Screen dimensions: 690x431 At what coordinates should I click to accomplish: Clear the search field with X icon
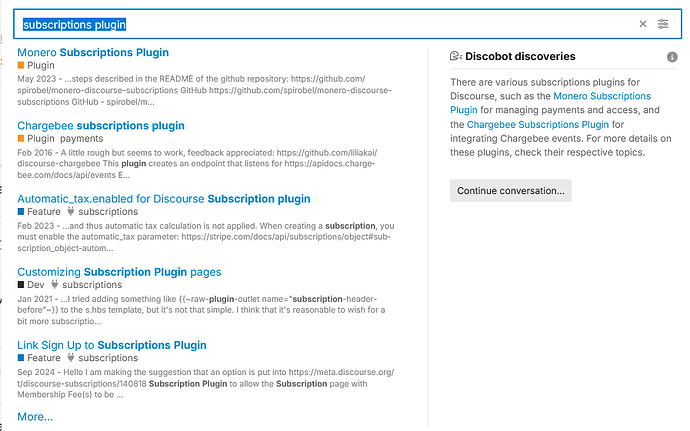pos(643,24)
